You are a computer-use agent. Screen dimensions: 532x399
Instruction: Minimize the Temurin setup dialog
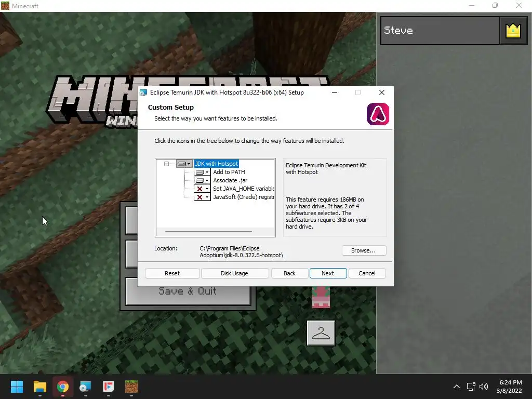click(335, 92)
